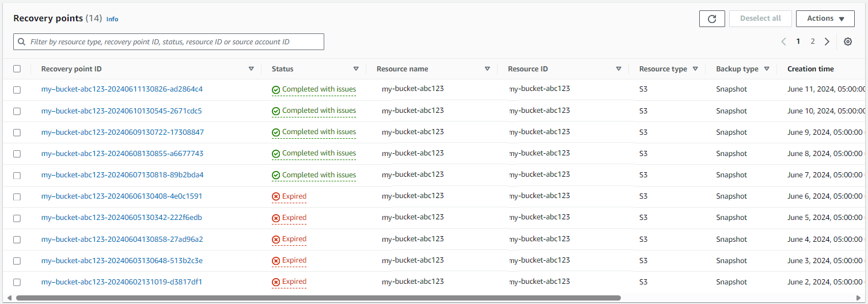Click the horizontal scrollbar thumb

318,298
